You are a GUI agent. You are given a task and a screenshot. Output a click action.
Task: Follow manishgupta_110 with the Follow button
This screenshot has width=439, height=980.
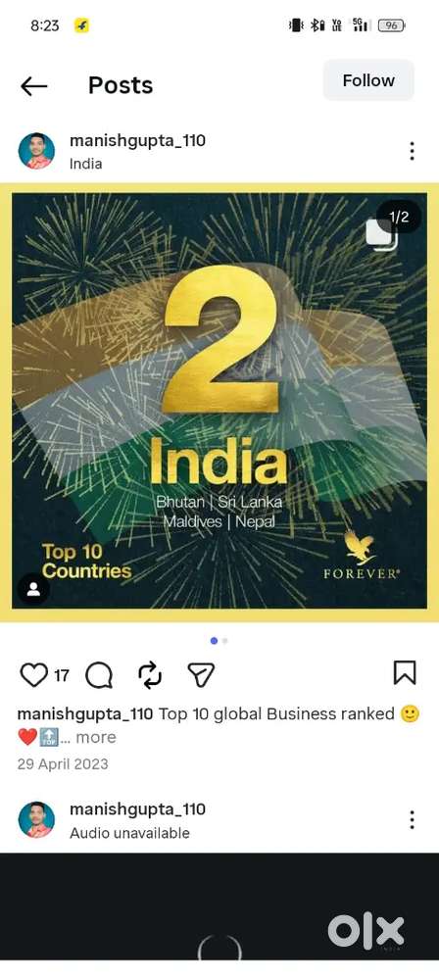(368, 80)
